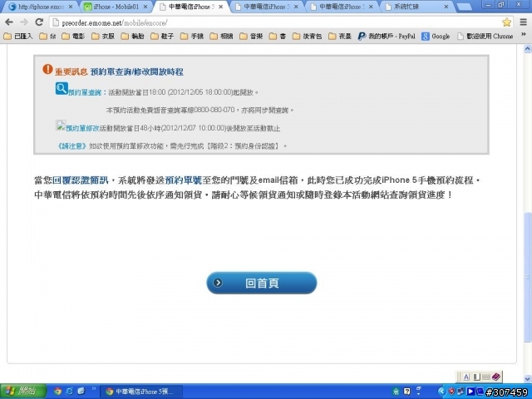Viewport: 532px width, 399px height.
Task: Reload the page with the refresh icon
Action: coord(39,22)
